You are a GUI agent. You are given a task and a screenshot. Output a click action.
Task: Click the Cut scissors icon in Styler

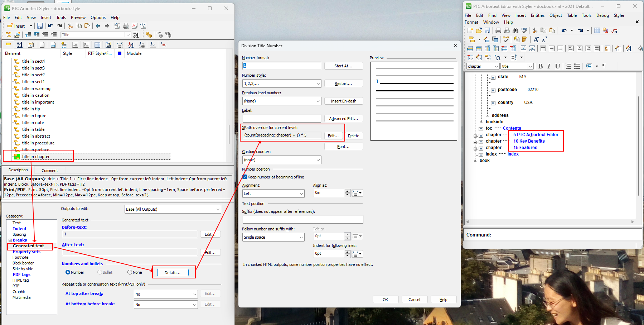coord(70,26)
